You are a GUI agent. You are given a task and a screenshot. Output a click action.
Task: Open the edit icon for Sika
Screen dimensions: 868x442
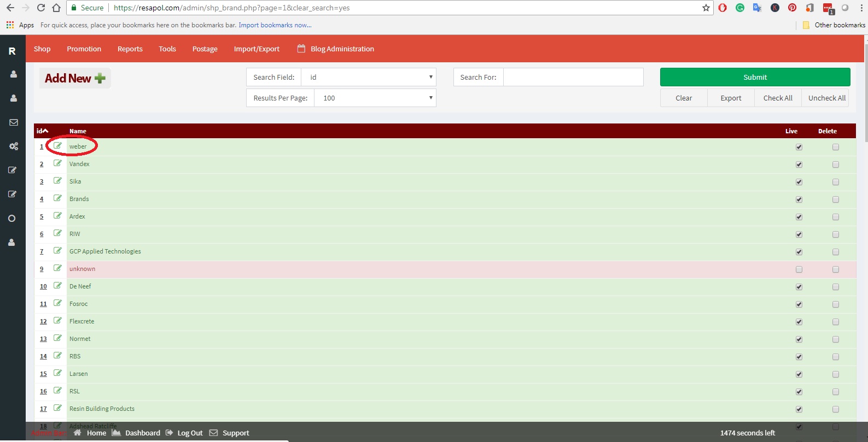coord(57,181)
